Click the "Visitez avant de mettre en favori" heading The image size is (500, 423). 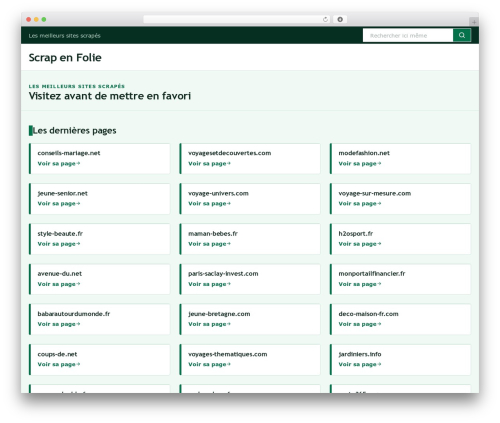click(x=110, y=96)
